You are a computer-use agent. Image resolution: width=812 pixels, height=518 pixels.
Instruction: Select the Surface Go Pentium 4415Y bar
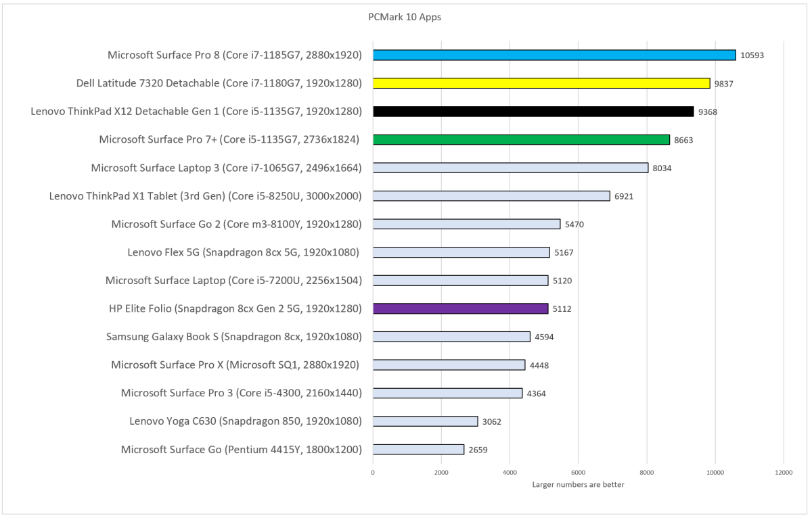418,450
